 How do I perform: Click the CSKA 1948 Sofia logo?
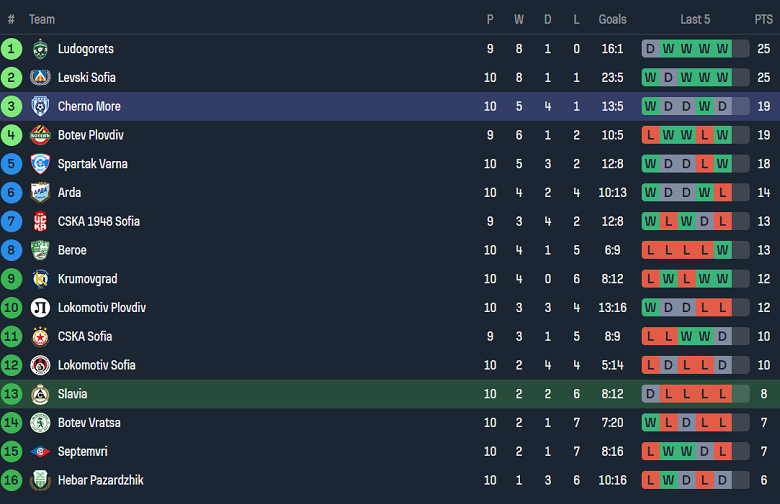[40, 222]
